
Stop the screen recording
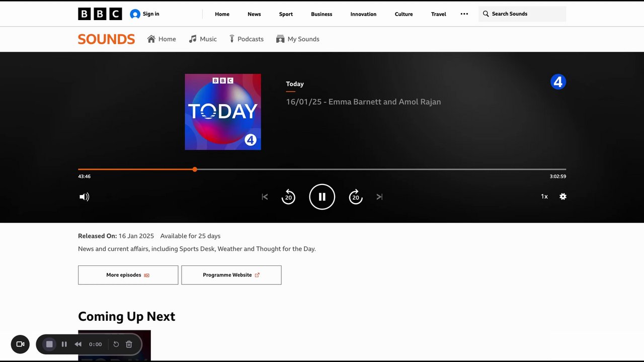(49, 344)
